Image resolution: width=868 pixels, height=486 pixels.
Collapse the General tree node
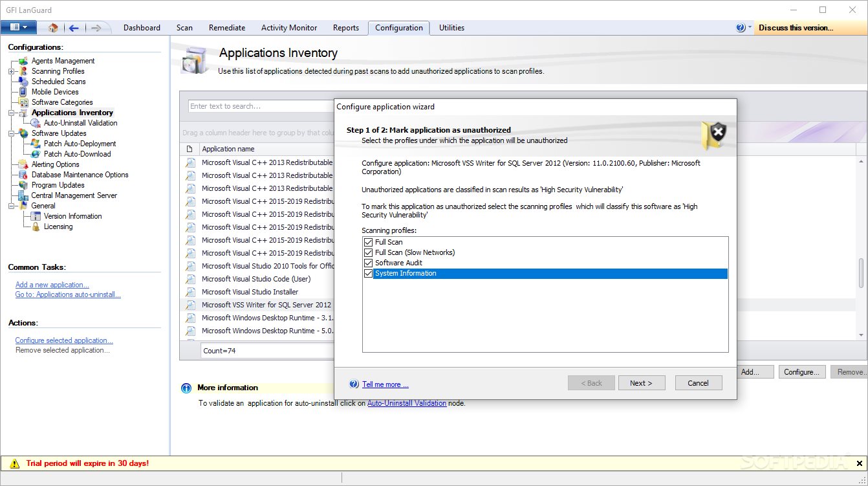pyautogui.click(x=11, y=206)
